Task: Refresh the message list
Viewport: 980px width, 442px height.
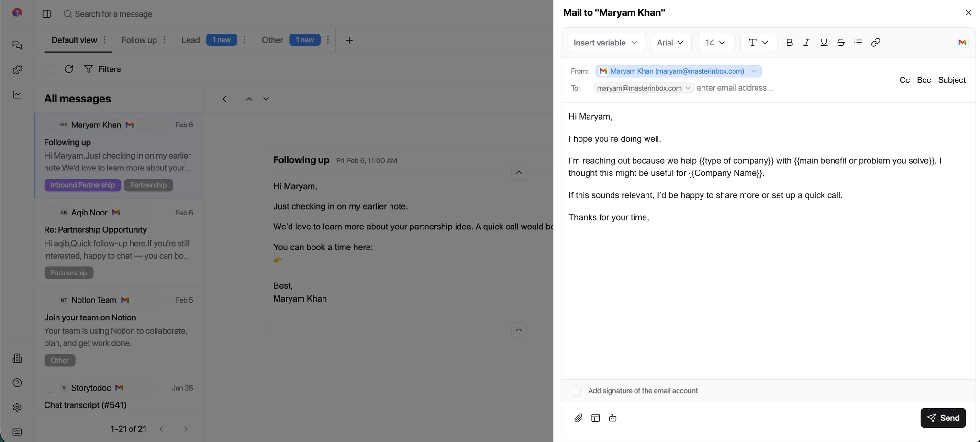Action: [x=68, y=69]
